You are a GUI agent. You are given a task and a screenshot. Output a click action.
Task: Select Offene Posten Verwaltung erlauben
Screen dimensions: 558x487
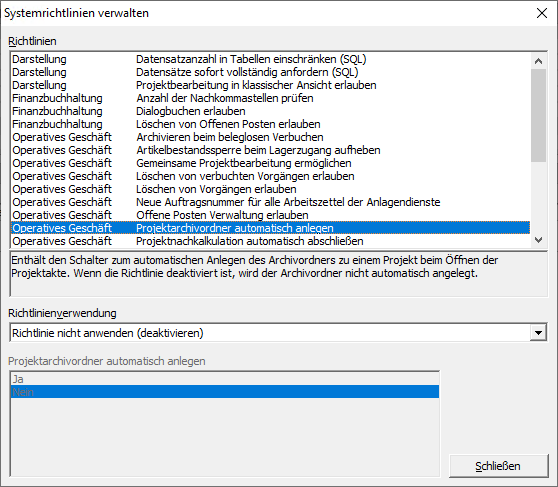(x=270, y=215)
